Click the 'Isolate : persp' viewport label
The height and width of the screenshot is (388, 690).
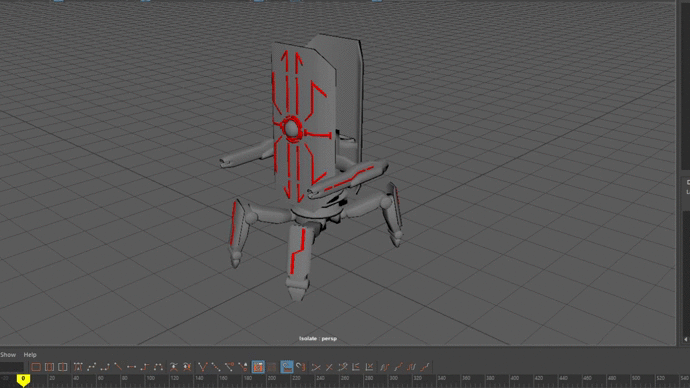tap(318, 339)
